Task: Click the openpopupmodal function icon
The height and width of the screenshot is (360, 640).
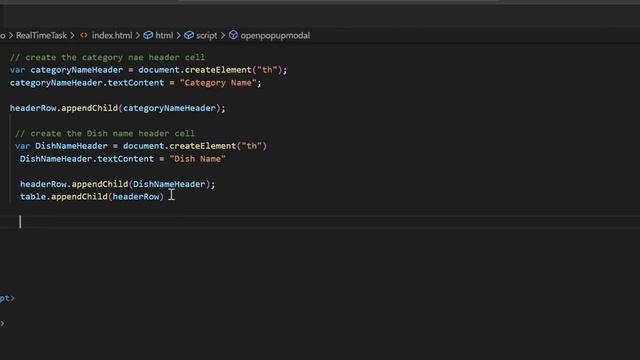Action: pyautogui.click(x=233, y=36)
